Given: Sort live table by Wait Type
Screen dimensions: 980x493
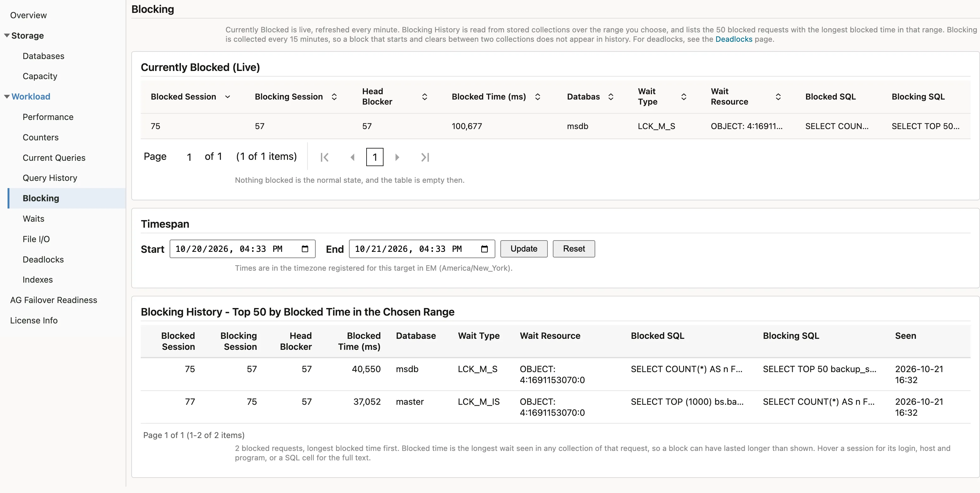Looking at the screenshot, I should click(x=683, y=97).
